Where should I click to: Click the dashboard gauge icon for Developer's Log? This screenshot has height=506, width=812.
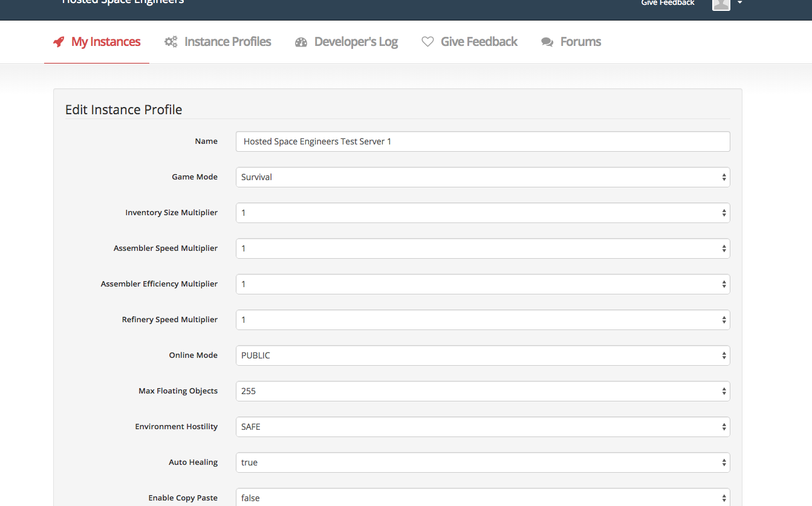pos(301,42)
